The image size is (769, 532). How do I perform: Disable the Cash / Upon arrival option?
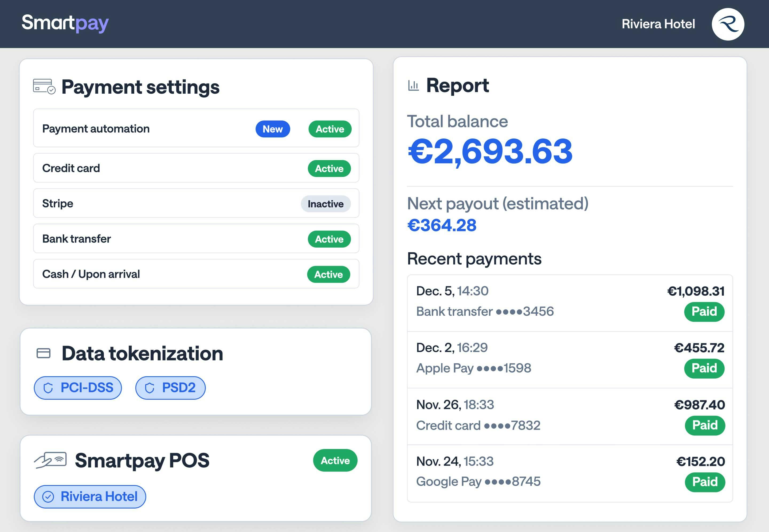point(329,274)
